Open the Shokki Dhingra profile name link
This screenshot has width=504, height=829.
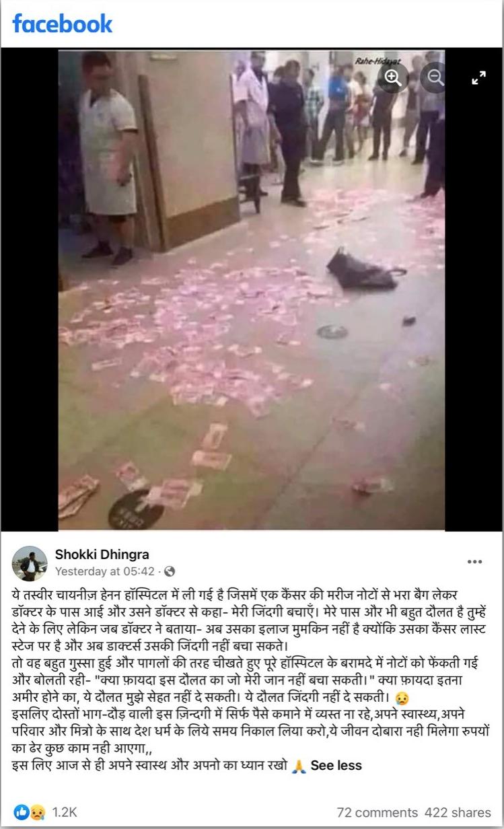pos(102,555)
